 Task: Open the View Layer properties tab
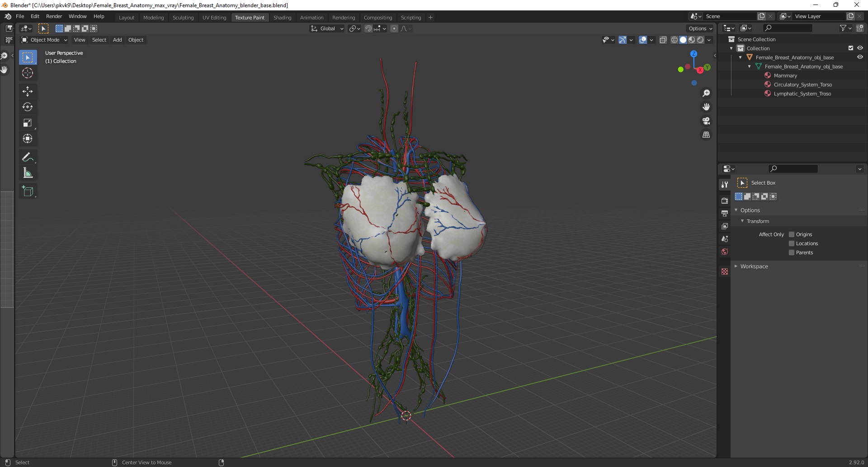pyautogui.click(x=725, y=226)
